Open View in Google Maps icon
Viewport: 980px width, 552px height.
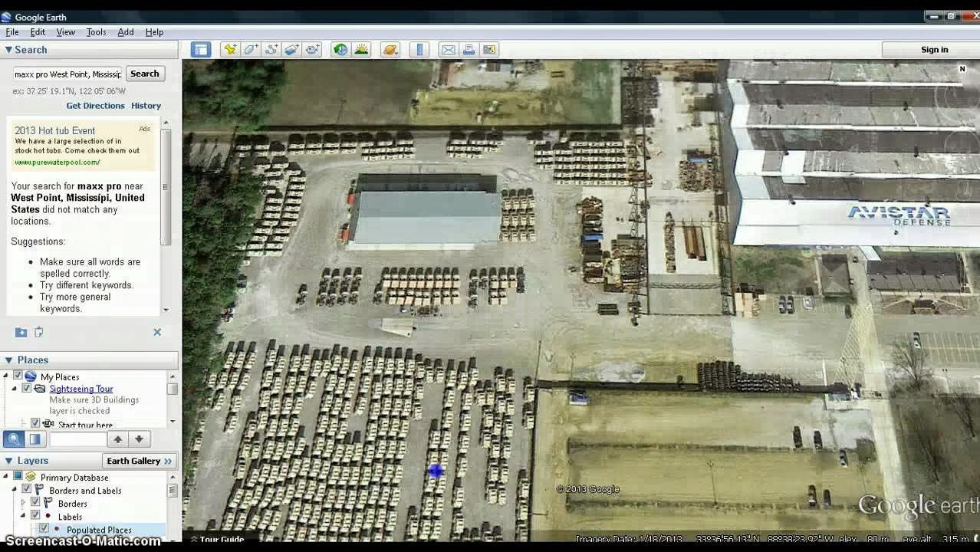click(490, 49)
